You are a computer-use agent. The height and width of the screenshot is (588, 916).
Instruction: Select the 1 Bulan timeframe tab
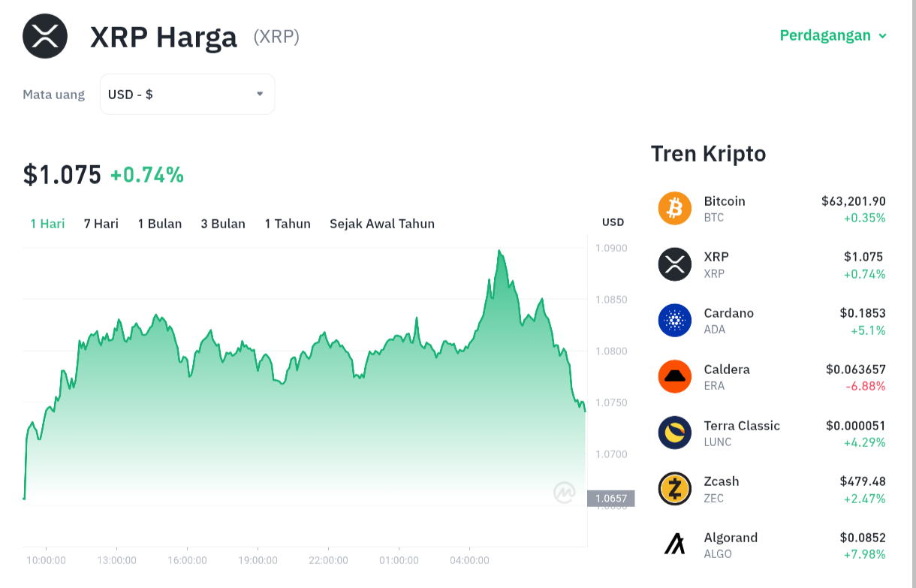tap(160, 224)
